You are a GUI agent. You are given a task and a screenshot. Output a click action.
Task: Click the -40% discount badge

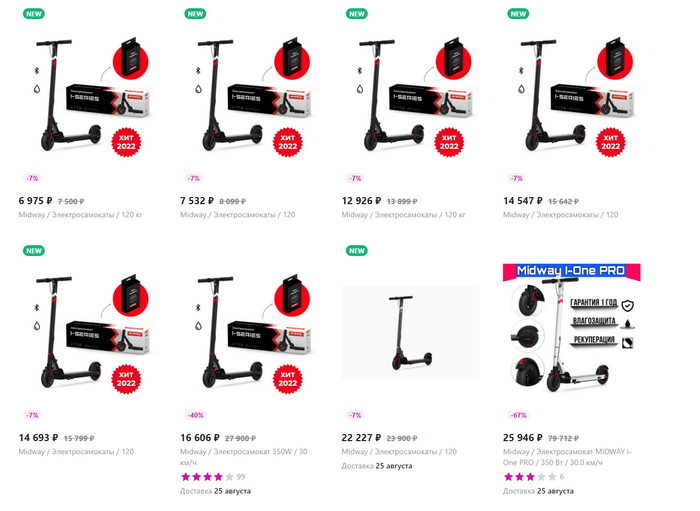pyautogui.click(x=195, y=415)
